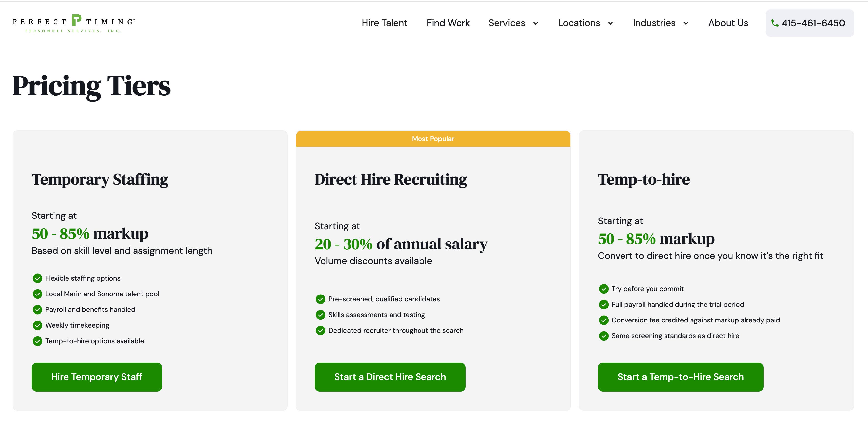
Task: Click 'Pre-screened, qualified candidates' text
Action: point(384,299)
